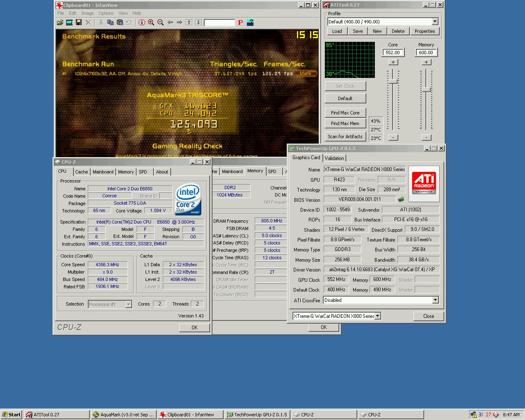
Task: Open the View menu in IrfanView
Action: [x=123, y=13]
